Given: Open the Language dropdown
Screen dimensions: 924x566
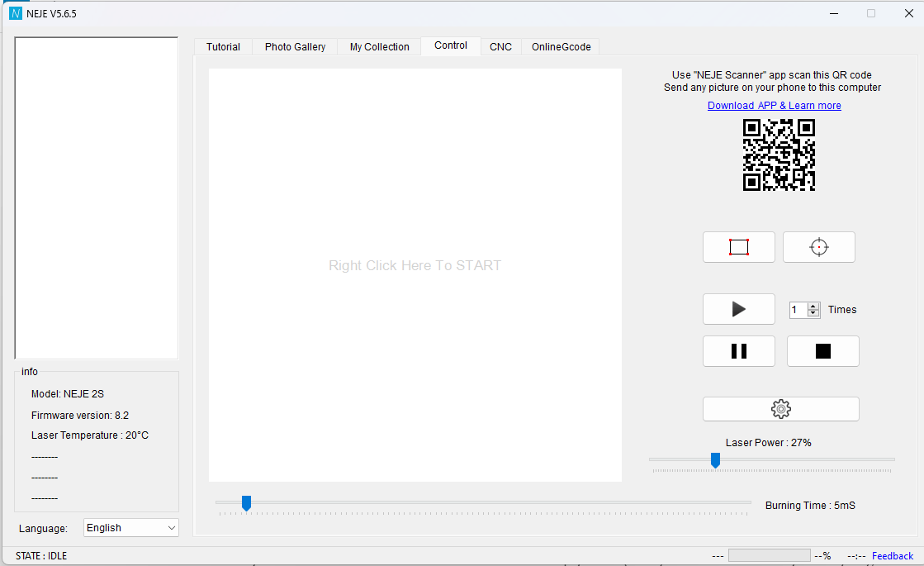Looking at the screenshot, I should click(x=131, y=528).
